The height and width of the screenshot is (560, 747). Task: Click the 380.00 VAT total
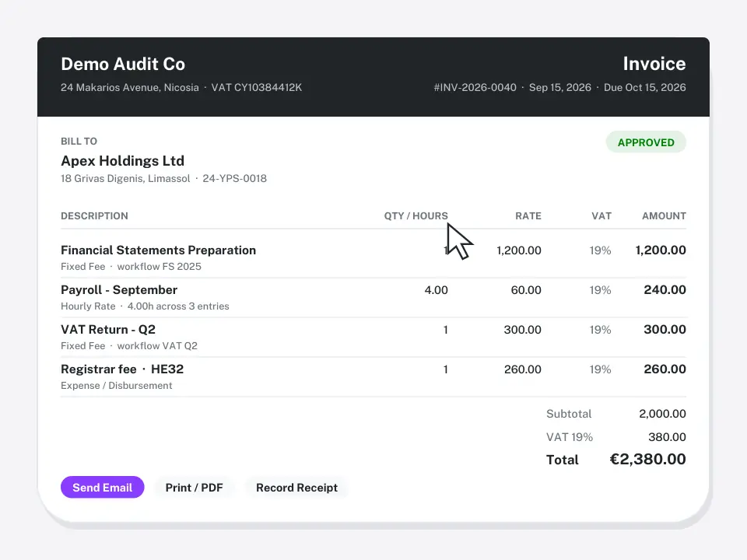tap(667, 437)
